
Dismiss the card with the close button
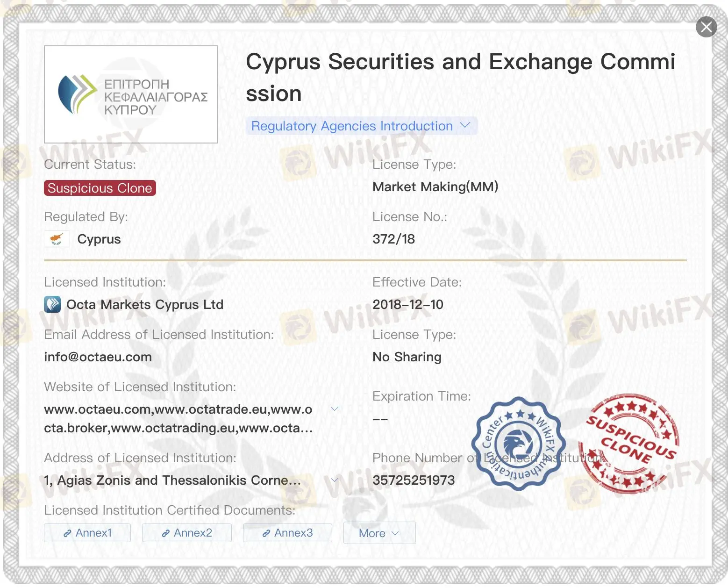(706, 27)
